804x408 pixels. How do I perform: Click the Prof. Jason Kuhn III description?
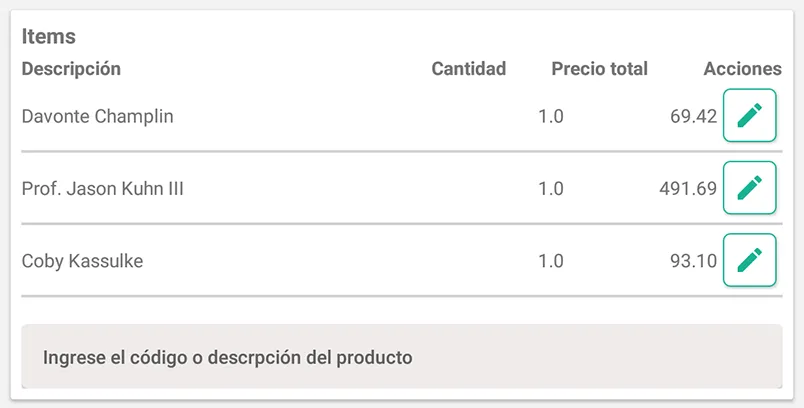coord(102,188)
